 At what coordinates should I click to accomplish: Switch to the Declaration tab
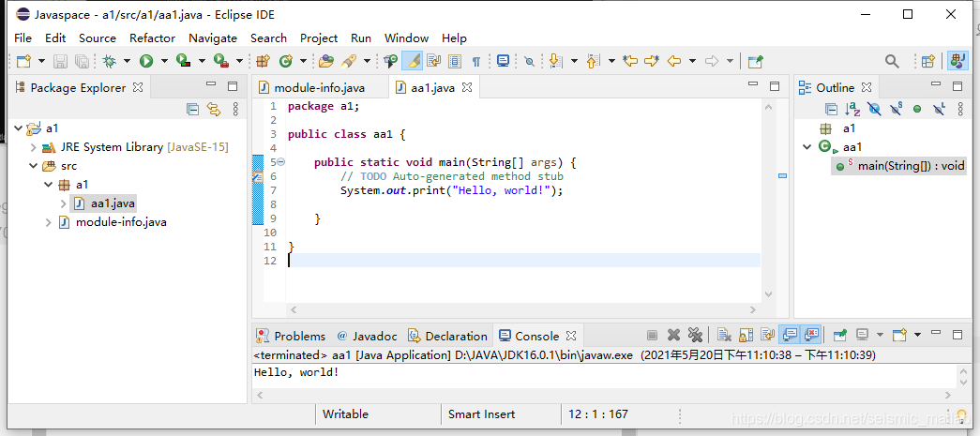pos(447,336)
